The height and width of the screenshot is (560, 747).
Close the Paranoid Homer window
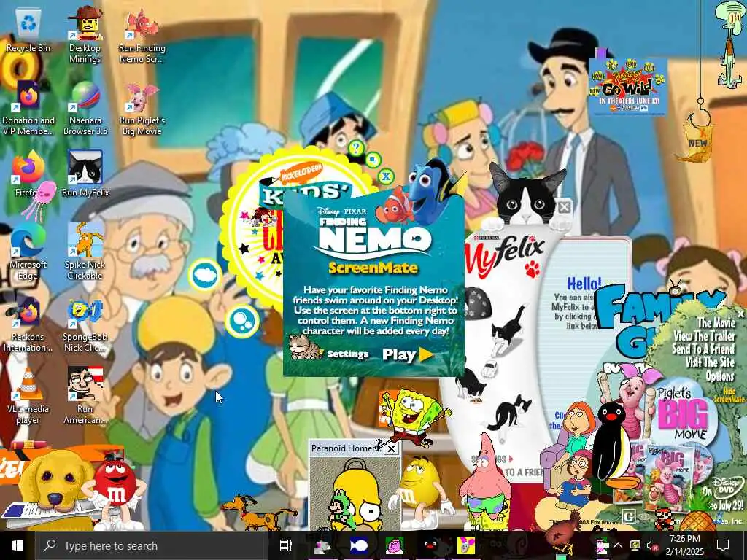coord(391,448)
